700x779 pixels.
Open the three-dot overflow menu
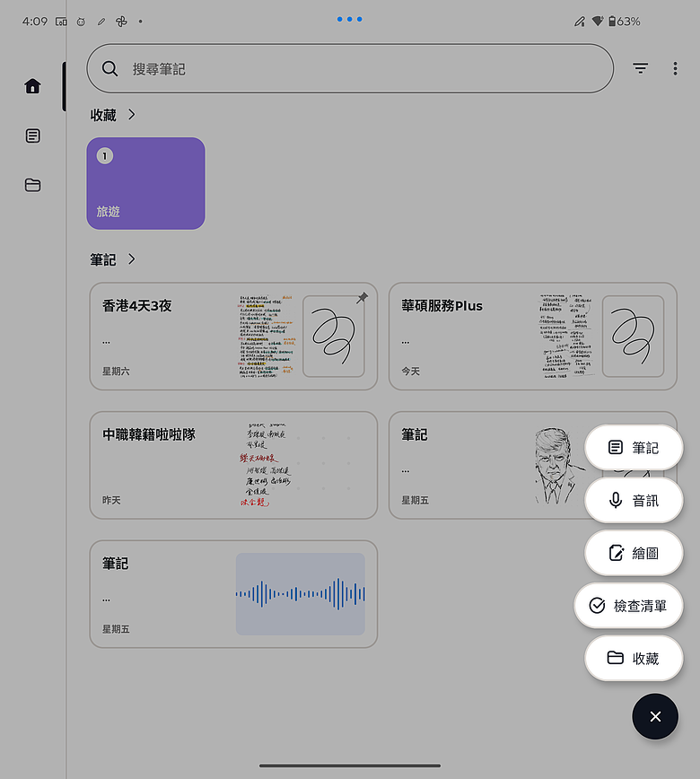pos(675,68)
